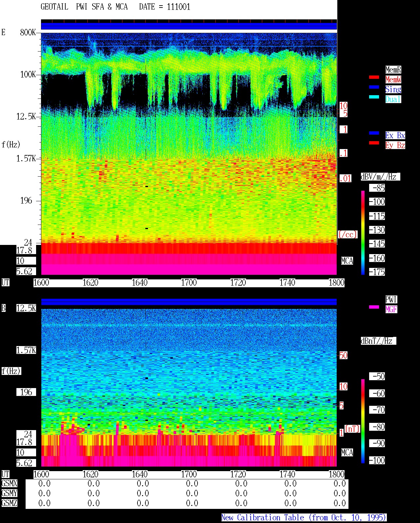420x523 pixels.
Task: Click the 800K frequency axis label
Action: (28, 33)
